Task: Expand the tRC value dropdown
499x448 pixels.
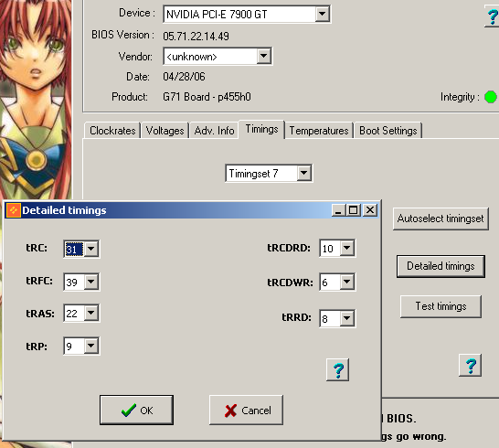Action: click(91, 249)
